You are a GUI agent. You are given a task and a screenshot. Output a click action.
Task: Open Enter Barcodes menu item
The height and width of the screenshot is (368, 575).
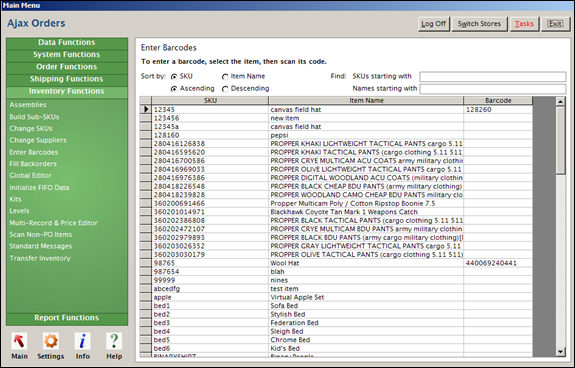(x=34, y=152)
